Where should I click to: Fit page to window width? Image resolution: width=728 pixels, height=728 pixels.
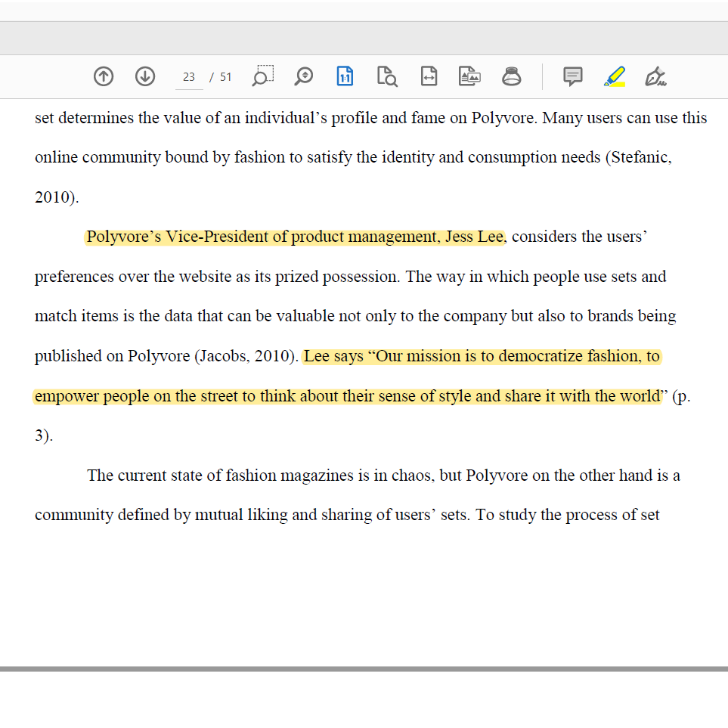pyautogui.click(x=429, y=76)
